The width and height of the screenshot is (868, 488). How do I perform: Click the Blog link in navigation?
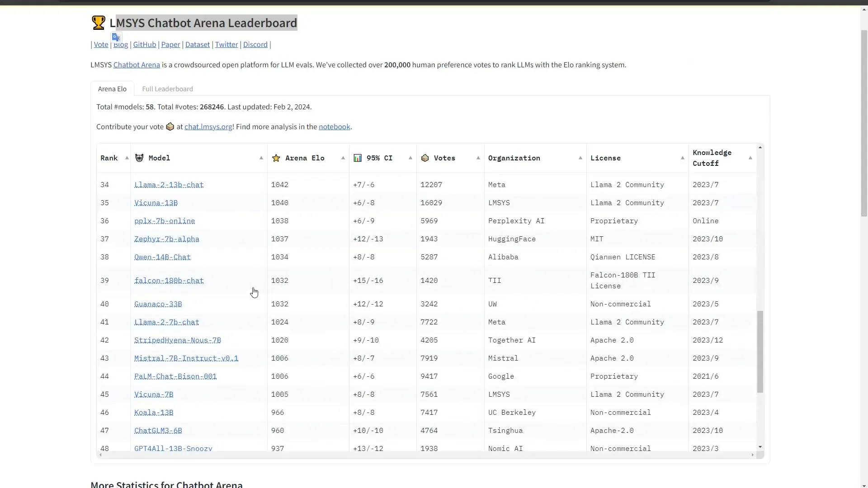[x=120, y=44]
